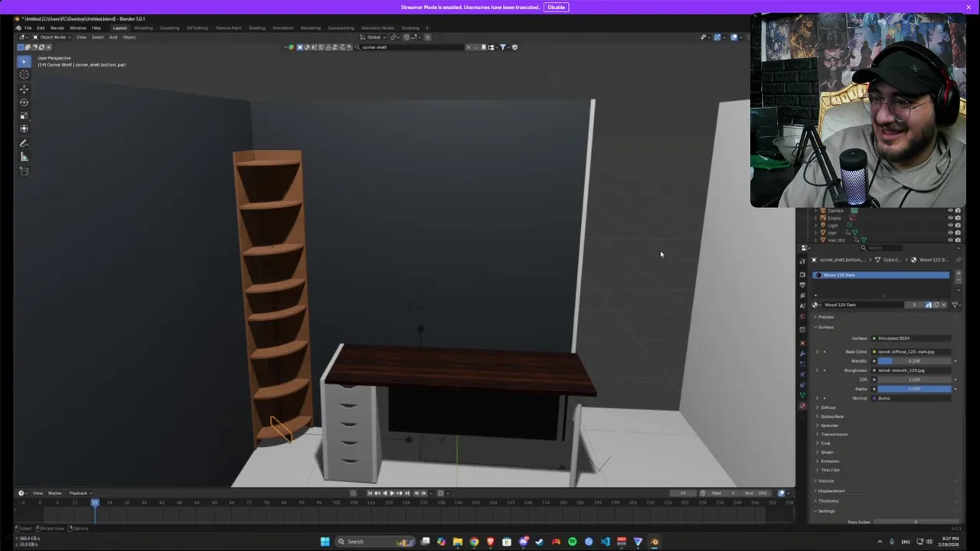Click the Principled BSDF surface button
980x551 pixels.
[x=910, y=338]
